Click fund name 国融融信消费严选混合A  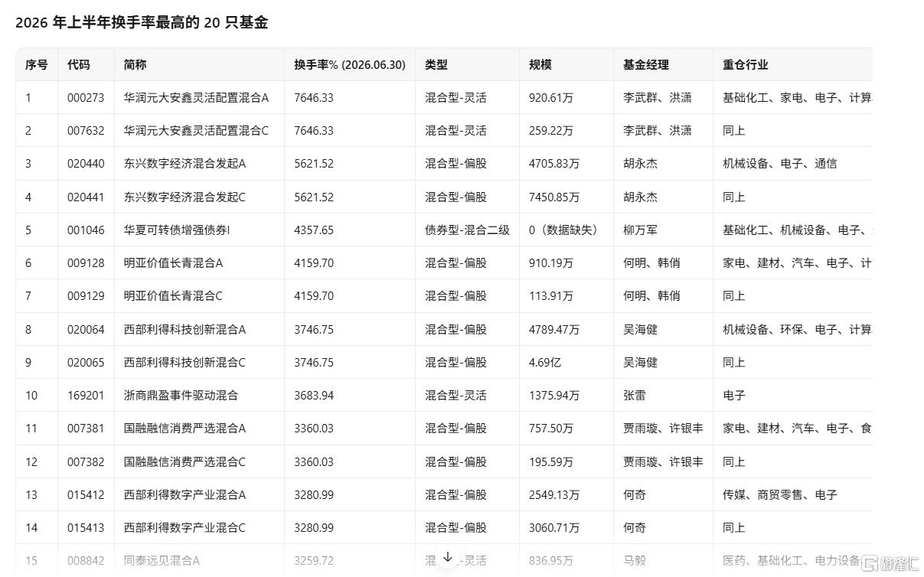(x=184, y=429)
